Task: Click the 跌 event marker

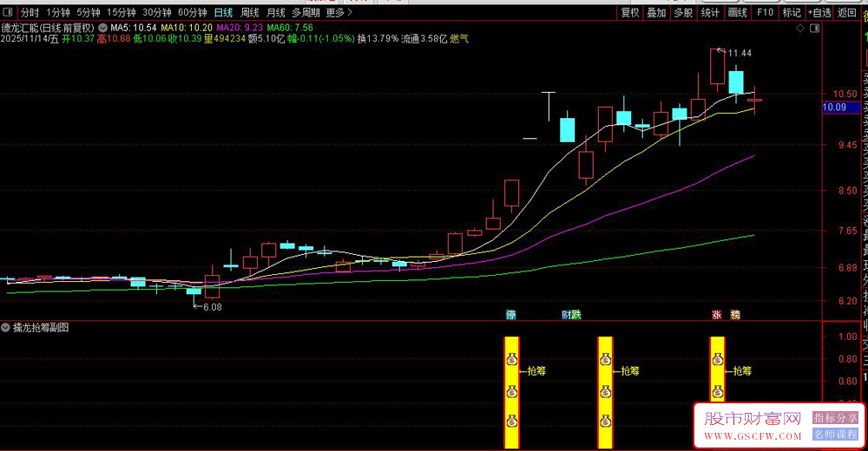Action: tap(576, 315)
